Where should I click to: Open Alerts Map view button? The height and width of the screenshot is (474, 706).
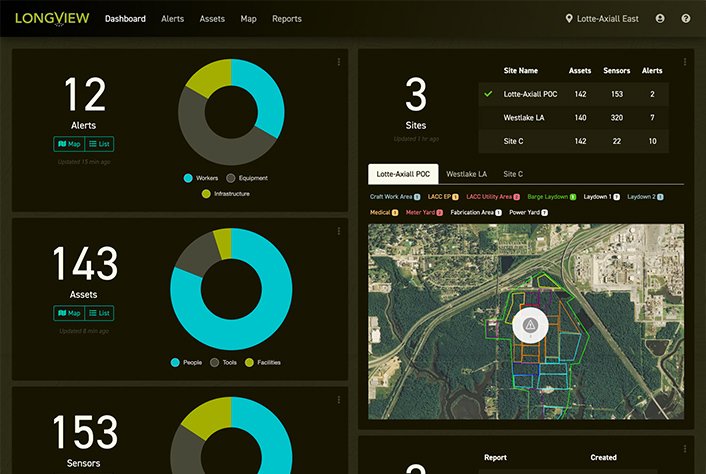pos(68,144)
